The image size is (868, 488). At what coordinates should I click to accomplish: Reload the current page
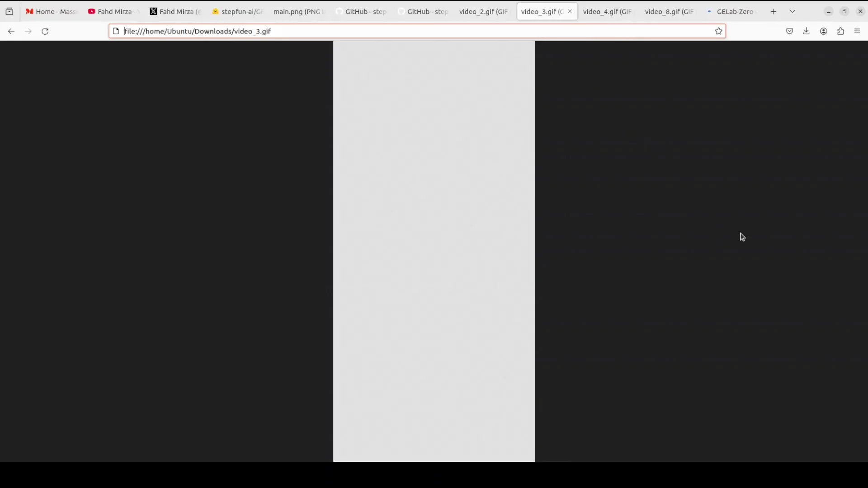click(x=45, y=31)
